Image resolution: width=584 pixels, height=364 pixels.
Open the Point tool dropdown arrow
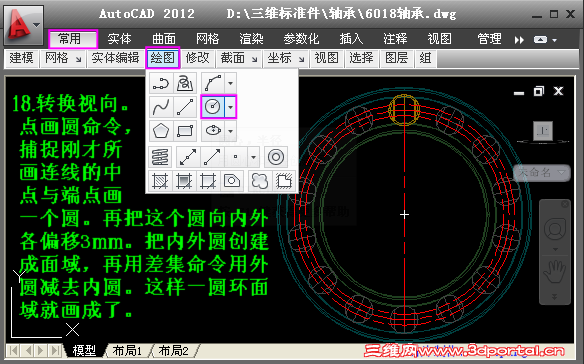253,157
